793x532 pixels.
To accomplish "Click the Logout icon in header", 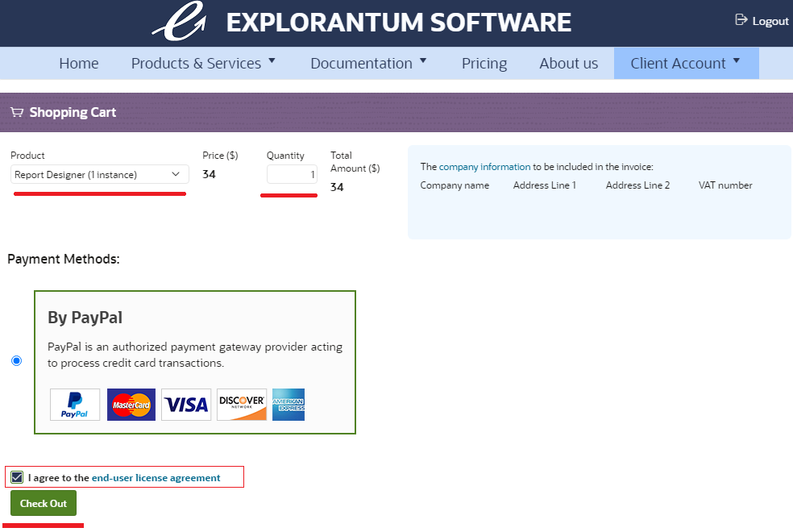I will pos(741,20).
